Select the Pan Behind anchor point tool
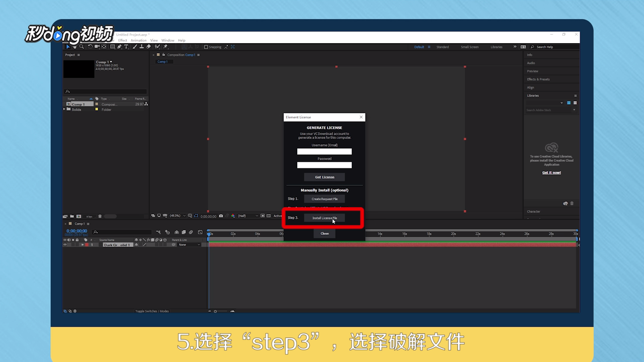The height and width of the screenshot is (362, 644). pos(104,47)
